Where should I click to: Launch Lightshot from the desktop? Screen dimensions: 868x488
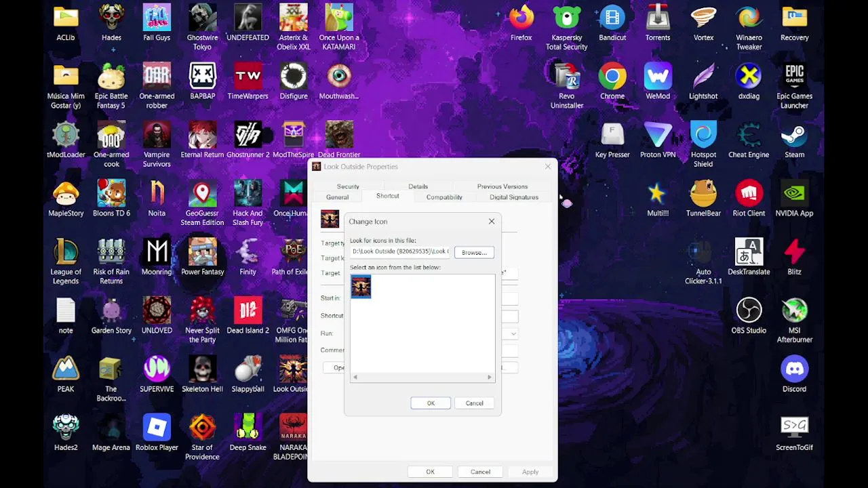tap(703, 81)
